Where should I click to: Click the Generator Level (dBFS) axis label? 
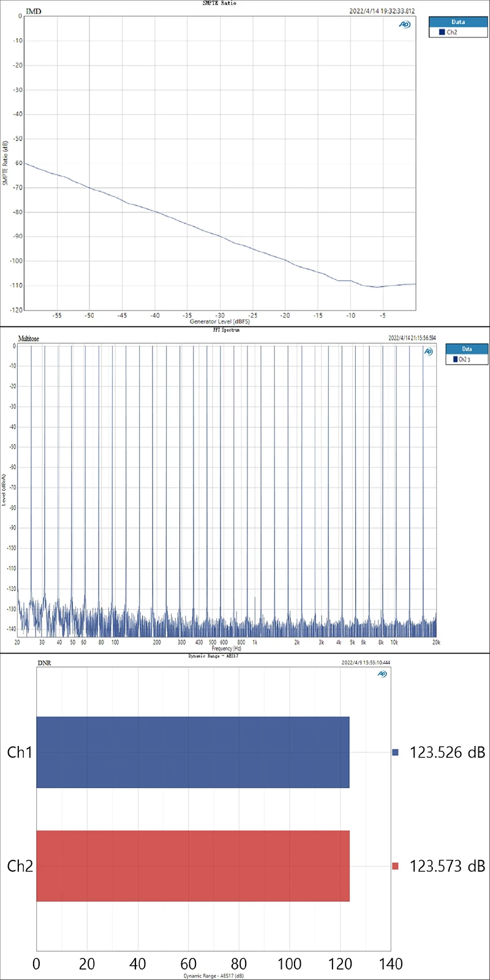(x=219, y=321)
